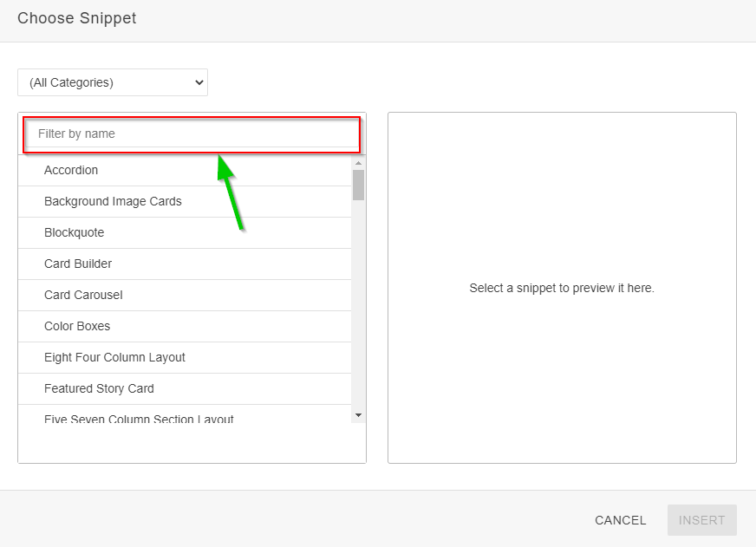Click the snippet list scroll down arrow
The image size is (756, 547).
coord(358,416)
